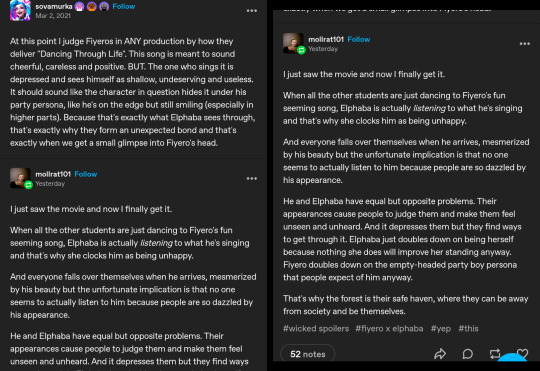Like the post with the heart icon
Image resolution: width=540 pixels, height=371 pixels.
(x=522, y=353)
